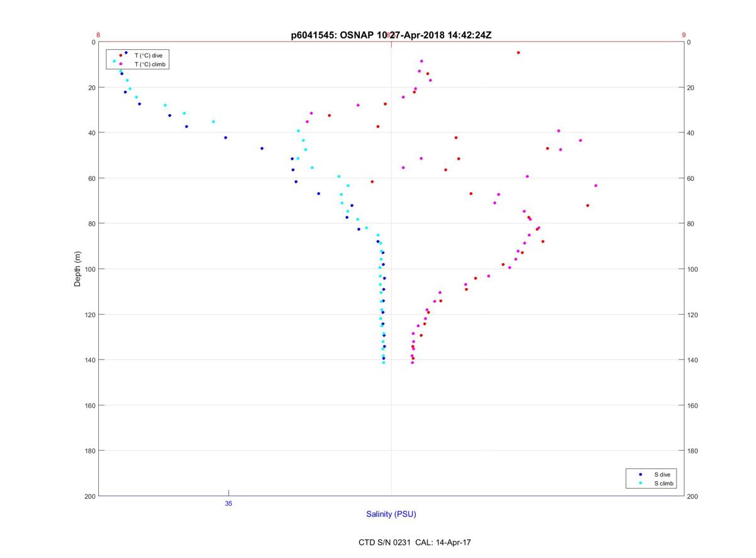Click the left depth tick label 60
Image resolution: width=756 pixels, height=558 pixels.
pos(91,178)
